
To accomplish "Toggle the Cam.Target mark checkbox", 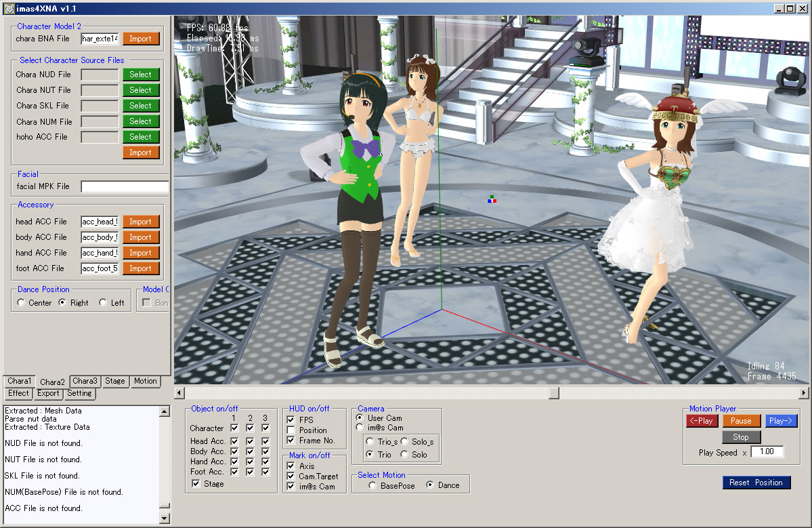I will pyautogui.click(x=291, y=476).
